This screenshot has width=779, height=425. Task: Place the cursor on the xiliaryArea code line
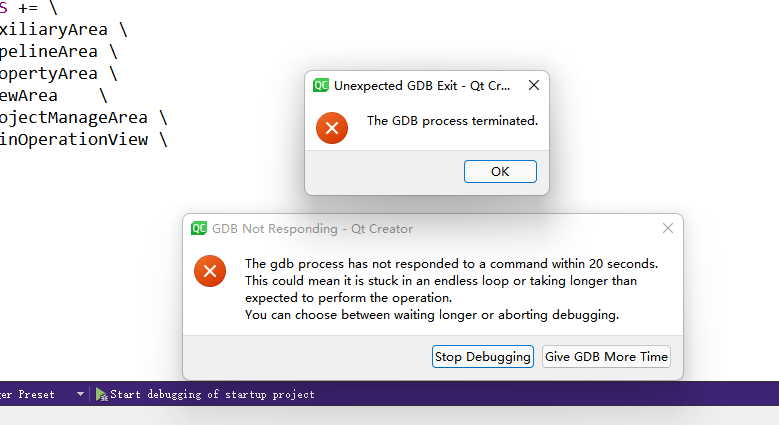coord(64,30)
